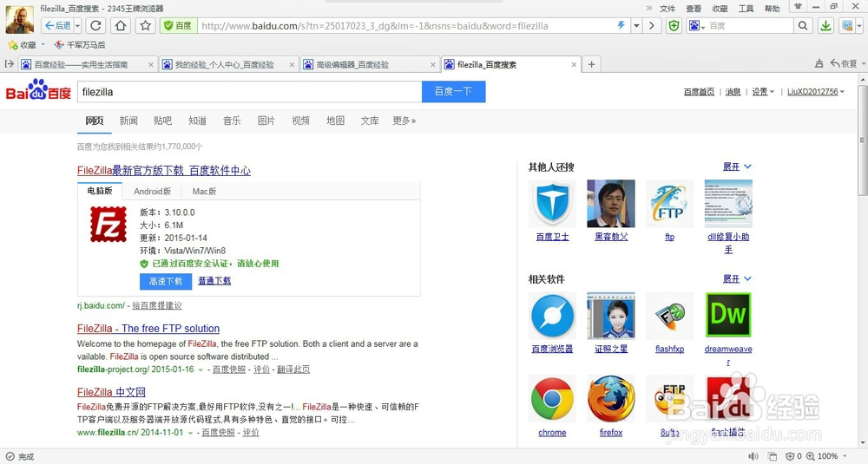Viewport: 868px width, 464px height.
Task: Bookmark this page with the star icon
Action: pos(145,25)
